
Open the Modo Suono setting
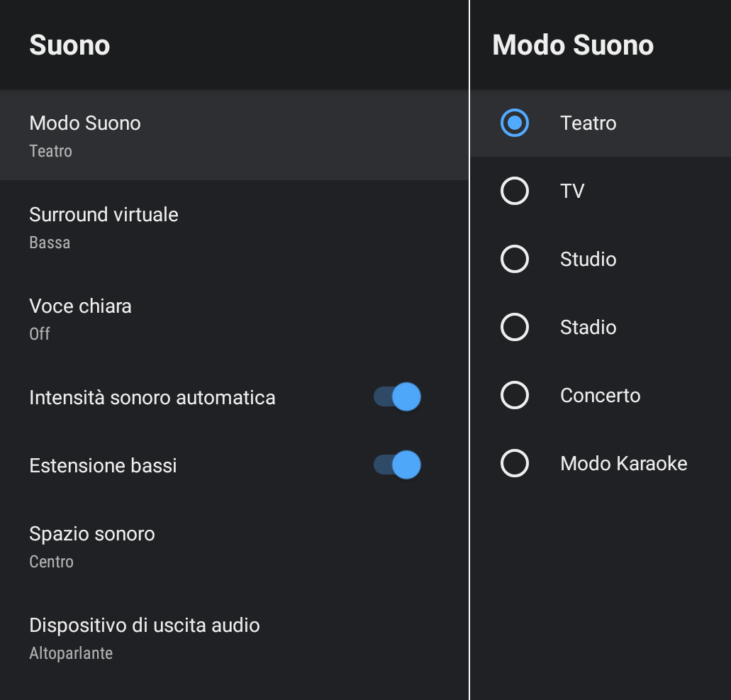point(85,135)
